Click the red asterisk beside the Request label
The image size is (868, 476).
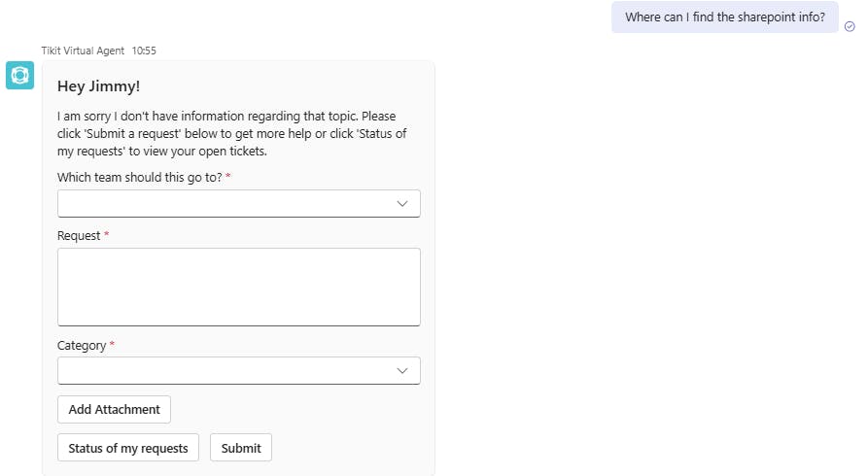(107, 234)
